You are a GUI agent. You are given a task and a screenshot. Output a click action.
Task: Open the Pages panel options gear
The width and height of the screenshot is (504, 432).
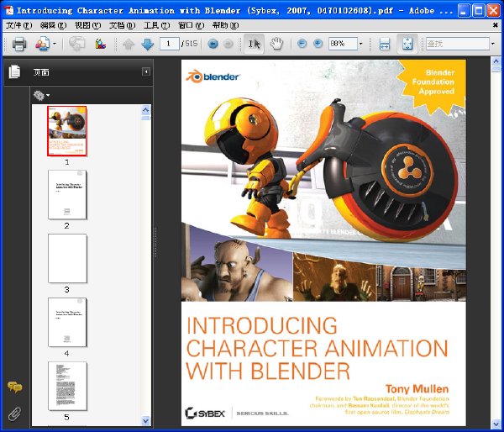point(41,95)
